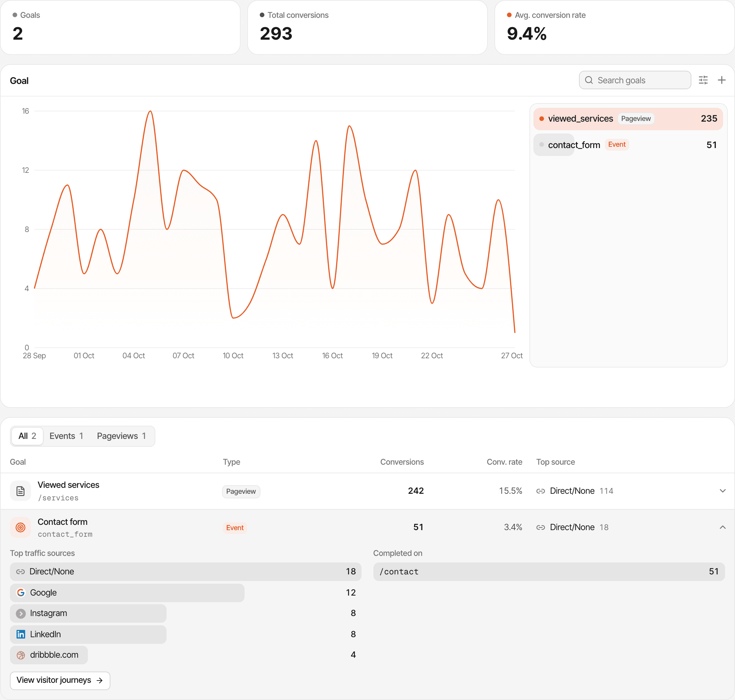This screenshot has width=735, height=700.
Task: Click Pageview badge in Viewed services row
Action: click(x=241, y=491)
